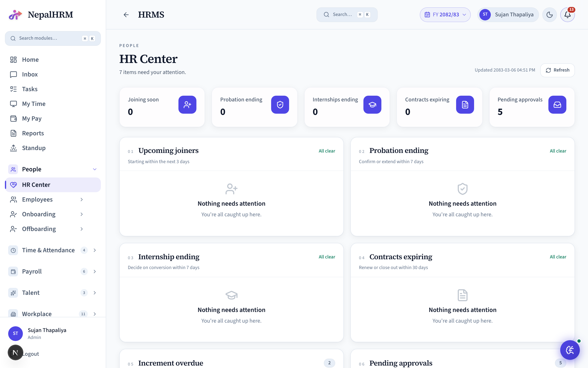The image size is (588, 368).
Task: Click the Time & Attendance badge 4
Action: pyautogui.click(x=84, y=250)
